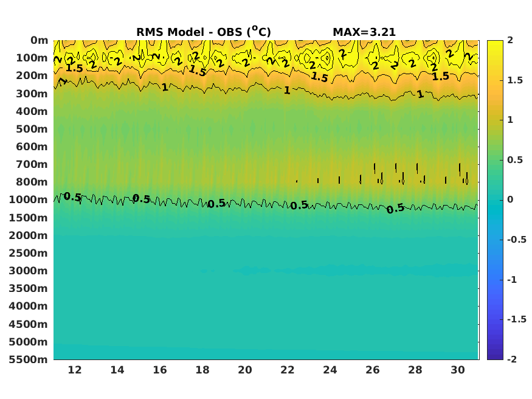Image resolution: width=532 pixels, height=399 pixels.
Task: Click the x-axis tick label "16"
Action: [x=160, y=370]
